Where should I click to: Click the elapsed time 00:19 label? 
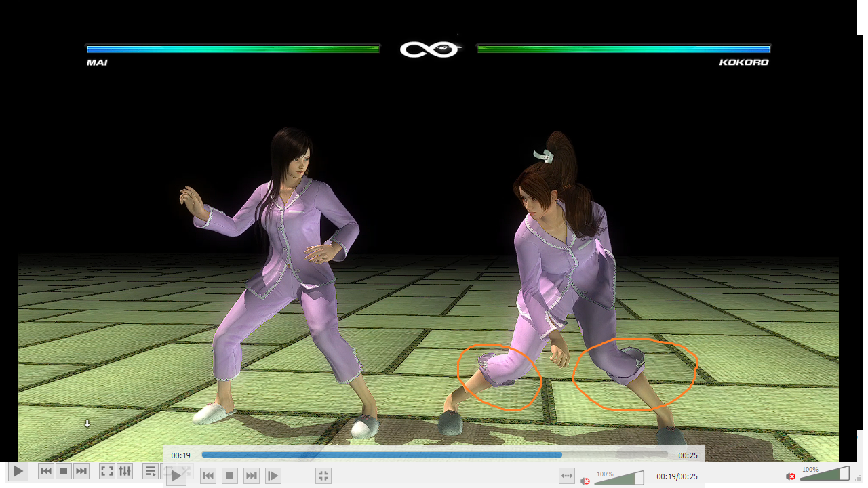point(180,455)
